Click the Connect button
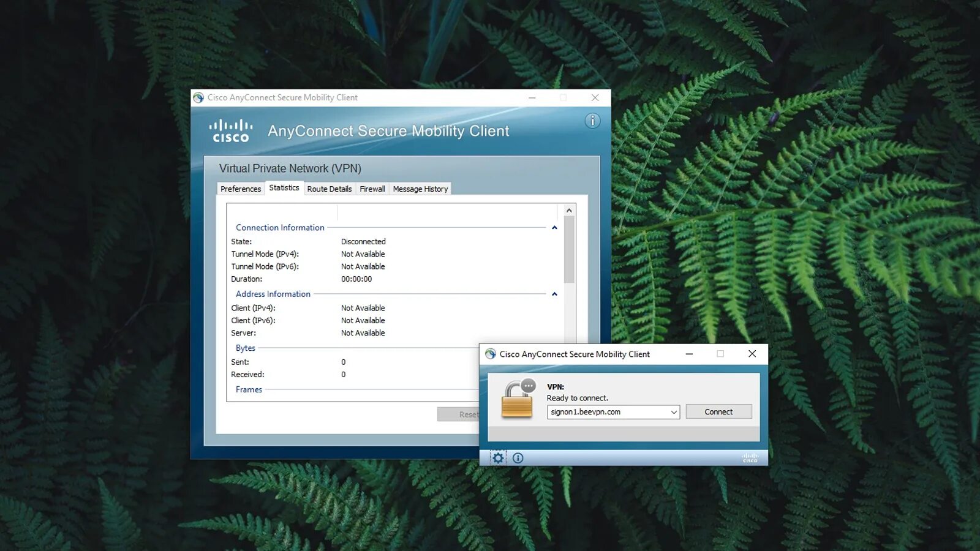 [x=718, y=411]
